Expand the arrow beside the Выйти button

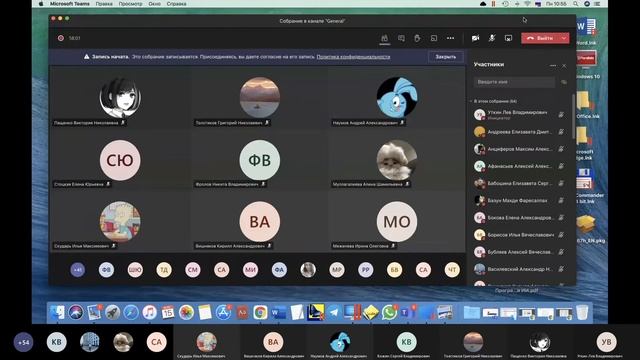pyautogui.click(x=564, y=38)
